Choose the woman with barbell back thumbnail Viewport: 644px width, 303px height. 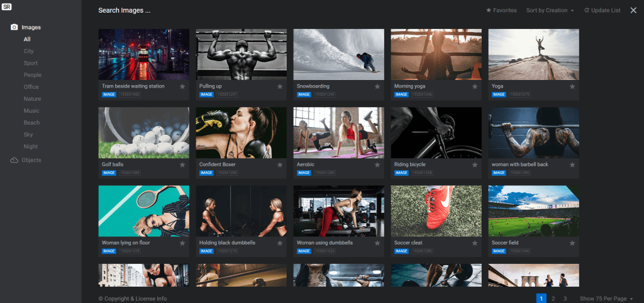click(533, 133)
